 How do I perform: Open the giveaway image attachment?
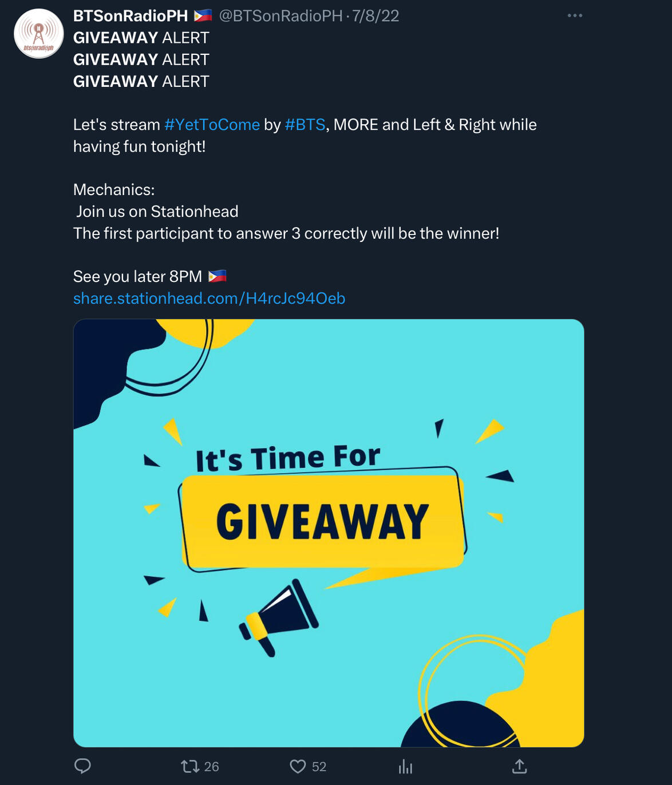click(x=329, y=533)
